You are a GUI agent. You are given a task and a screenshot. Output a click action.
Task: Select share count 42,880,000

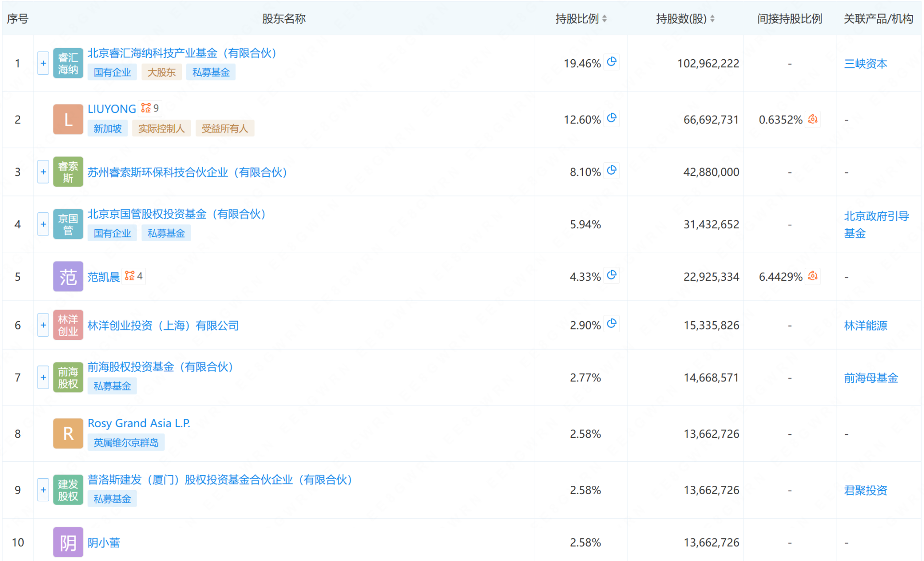[711, 172]
